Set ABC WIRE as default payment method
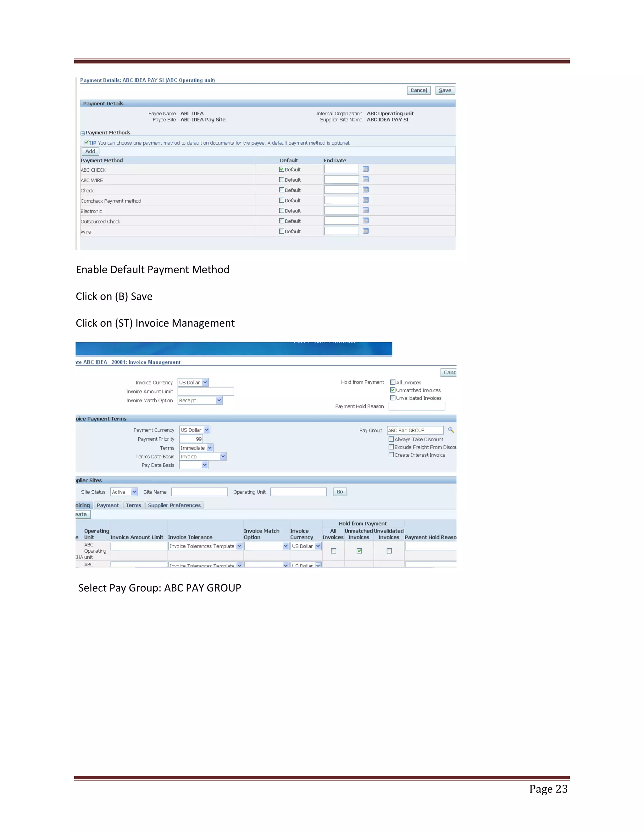The height and width of the screenshot is (833, 644). (281, 179)
